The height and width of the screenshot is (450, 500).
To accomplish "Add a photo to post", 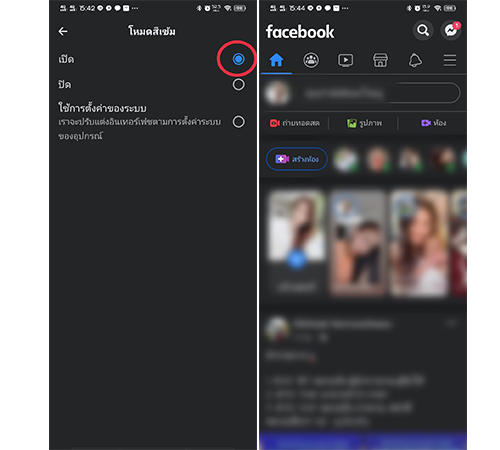I will (x=364, y=123).
